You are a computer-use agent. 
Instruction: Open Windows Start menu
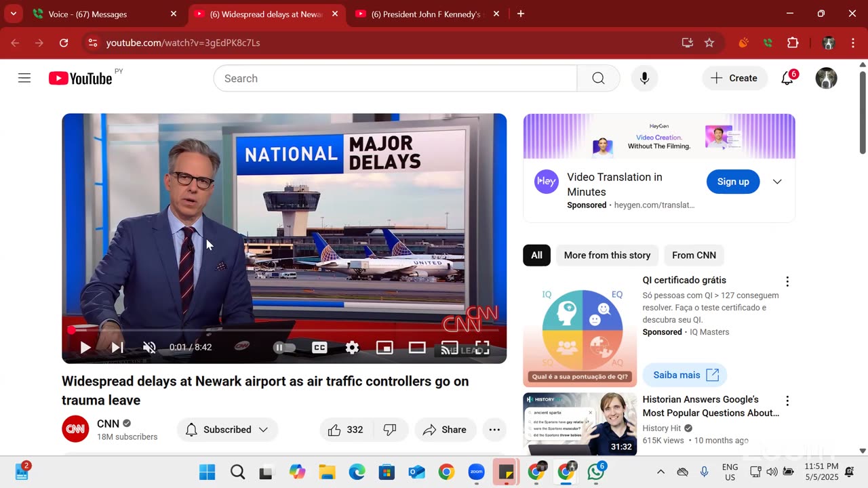tap(207, 472)
